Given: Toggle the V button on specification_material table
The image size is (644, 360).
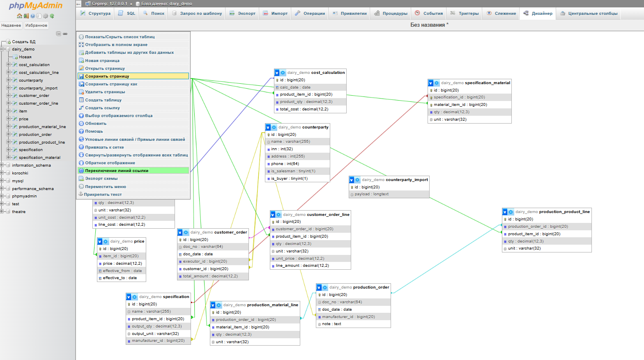Looking at the screenshot, I should click(431, 83).
